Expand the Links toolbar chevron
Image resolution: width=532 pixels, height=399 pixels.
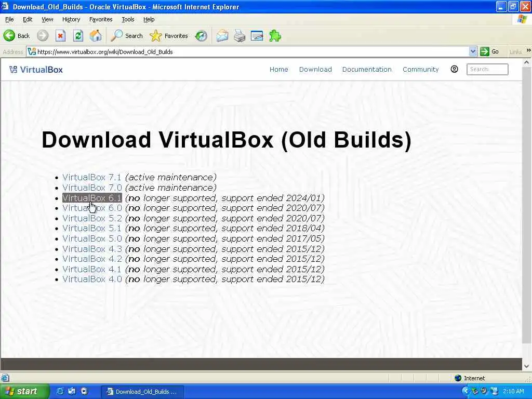point(528,50)
